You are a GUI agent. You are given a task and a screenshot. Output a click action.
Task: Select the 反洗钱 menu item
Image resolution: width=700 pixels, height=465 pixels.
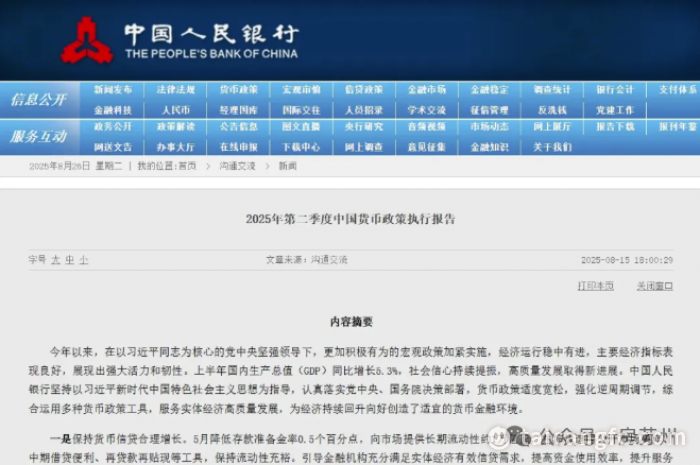tap(552, 109)
